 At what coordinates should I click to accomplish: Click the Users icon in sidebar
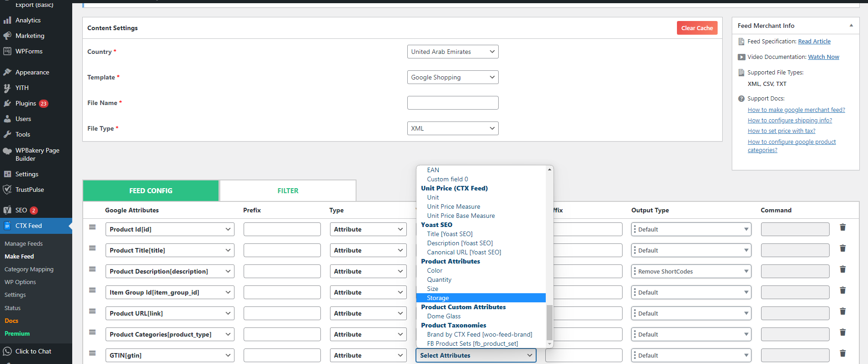[x=7, y=119]
